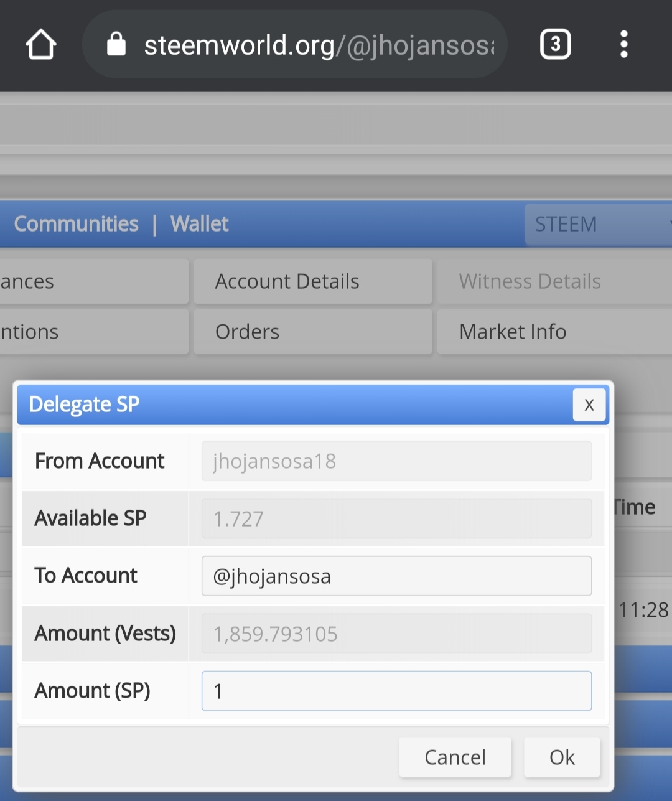Click the 'Amount (SP)' label

93,691
